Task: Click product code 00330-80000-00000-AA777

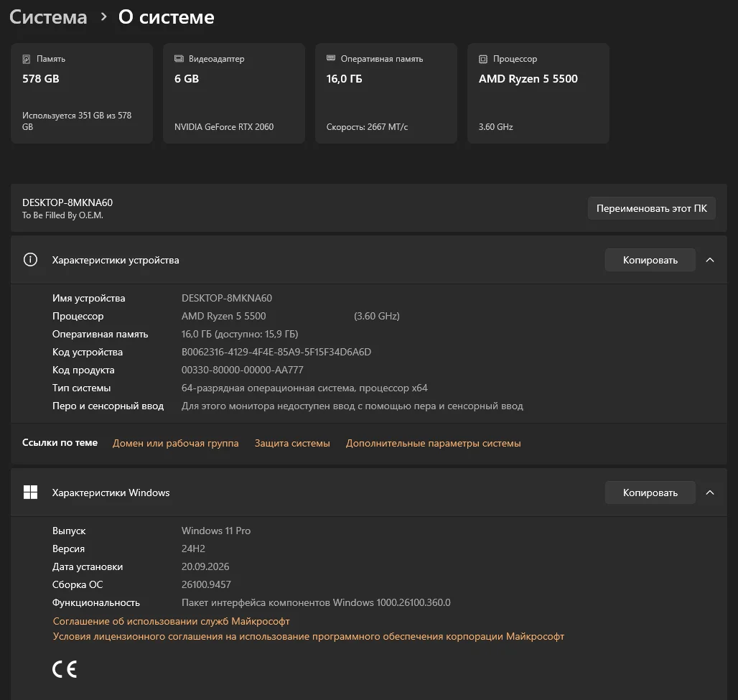Action: (243, 370)
